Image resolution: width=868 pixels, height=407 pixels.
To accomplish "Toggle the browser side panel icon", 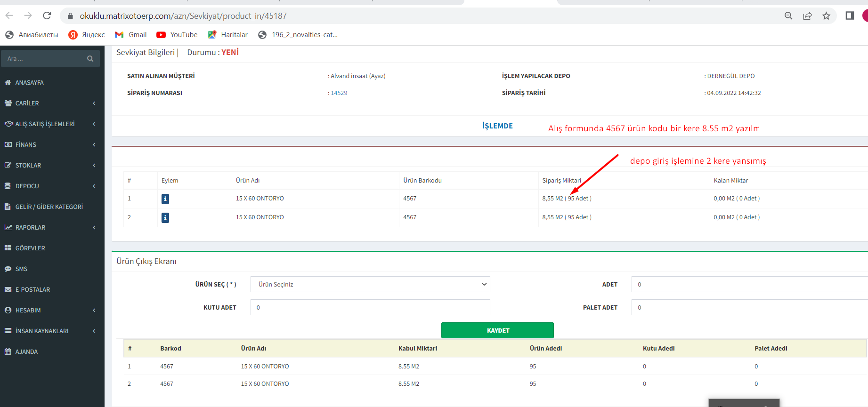I will pos(850,16).
